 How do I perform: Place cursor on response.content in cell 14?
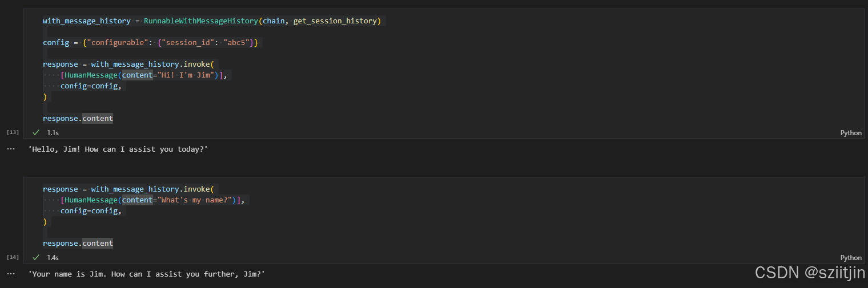pos(78,244)
